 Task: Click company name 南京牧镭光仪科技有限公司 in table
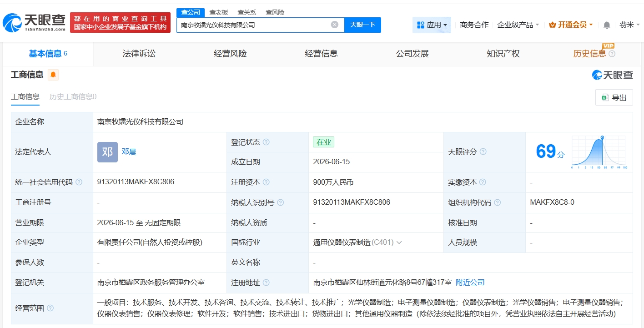(140, 122)
